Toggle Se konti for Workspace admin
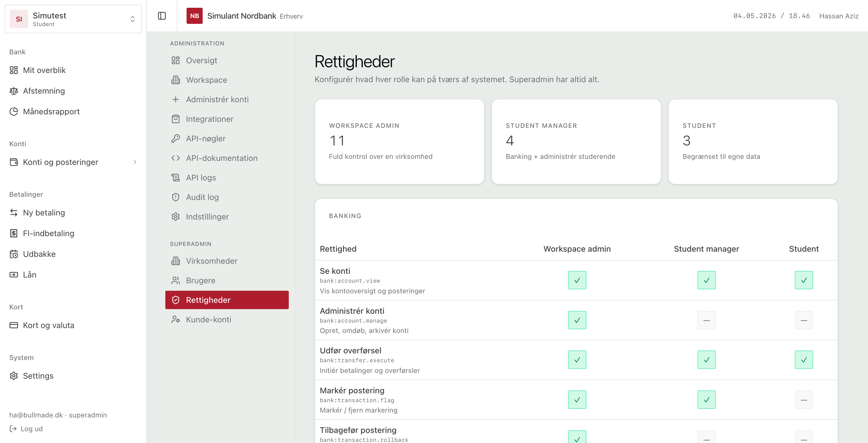868x443 pixels. point(577,280)
